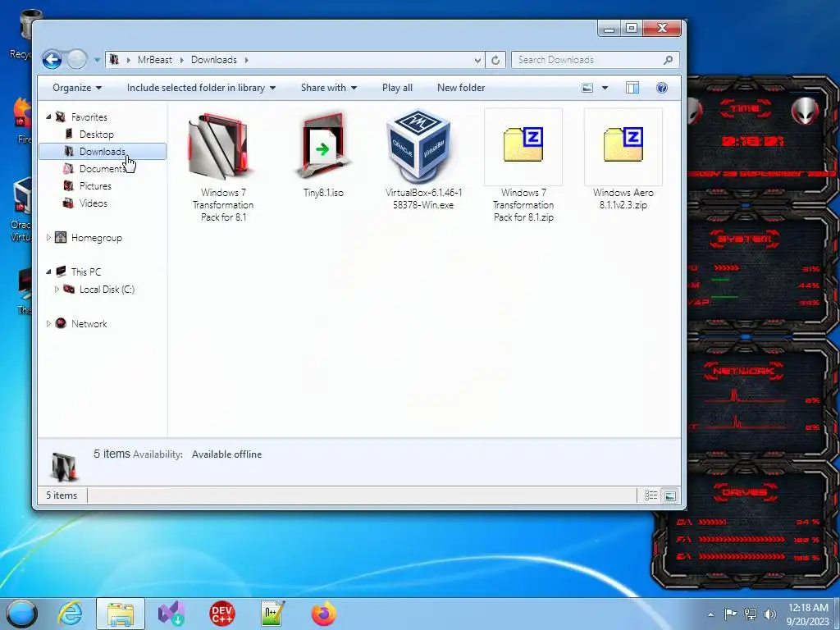
Task: Open the Help question mark icon
Action: tap(662, 88)
